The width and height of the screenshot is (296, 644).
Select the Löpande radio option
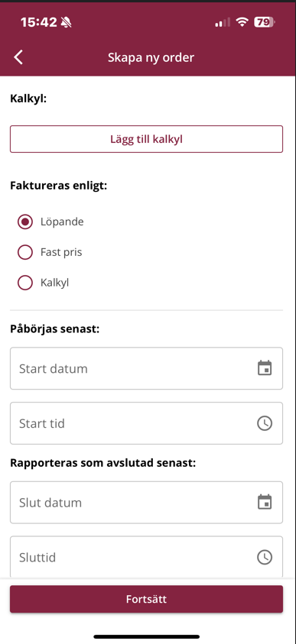tap(24, 222)
